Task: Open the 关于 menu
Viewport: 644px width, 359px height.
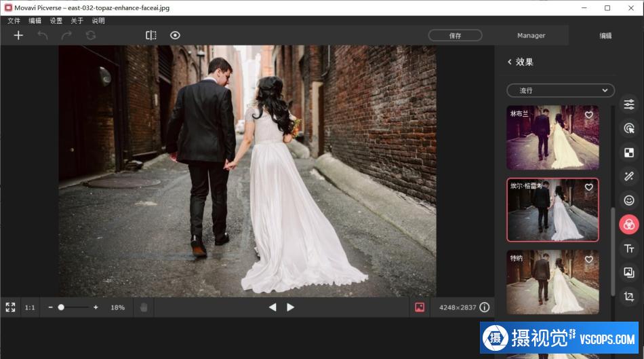Action: pyautogui.click(x=77, y=20)
